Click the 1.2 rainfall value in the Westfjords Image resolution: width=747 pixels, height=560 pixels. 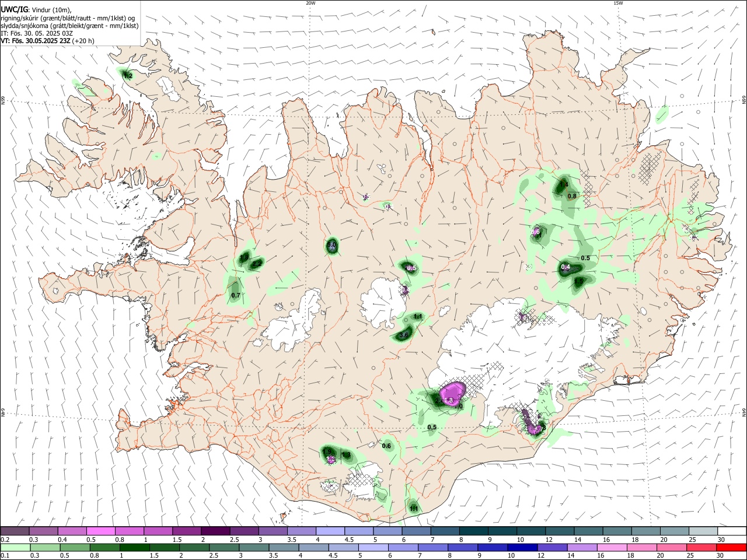coord(128,76)
